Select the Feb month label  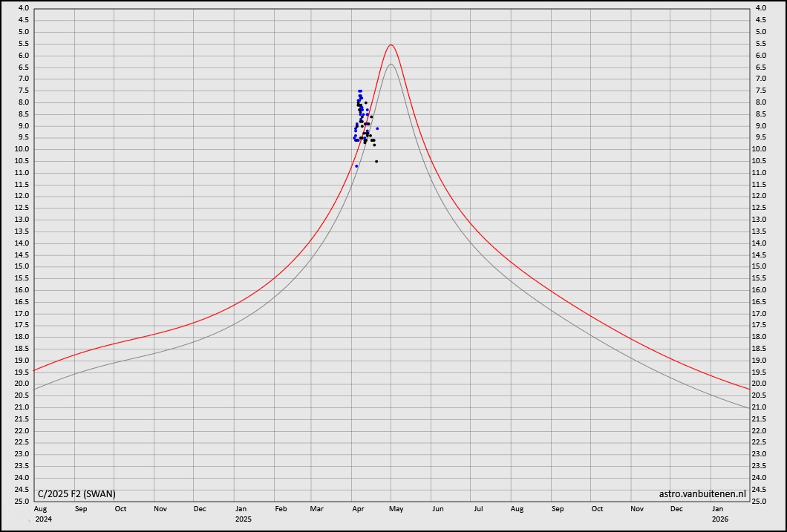[x=281, y=509]
